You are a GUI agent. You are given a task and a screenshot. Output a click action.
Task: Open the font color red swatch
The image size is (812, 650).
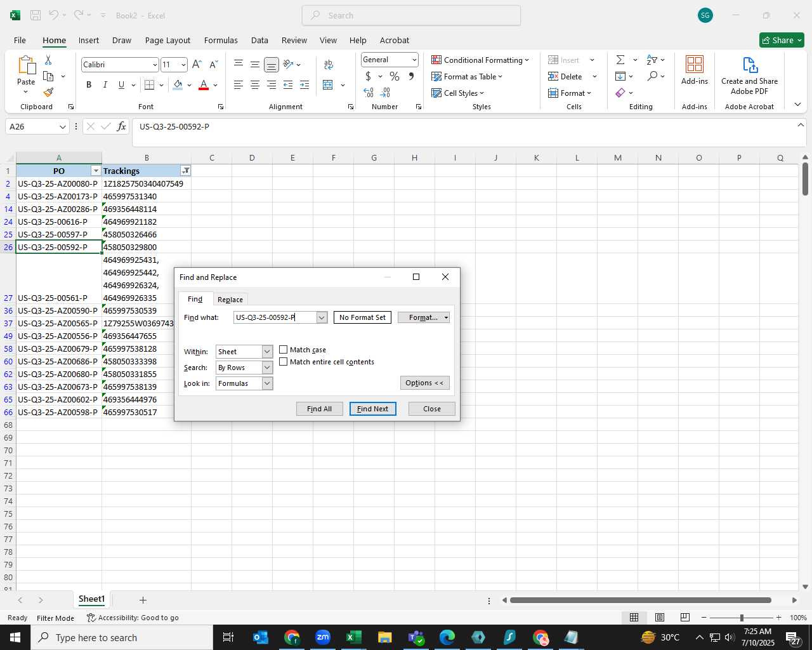pyautogui.click(x=204, y=84)
